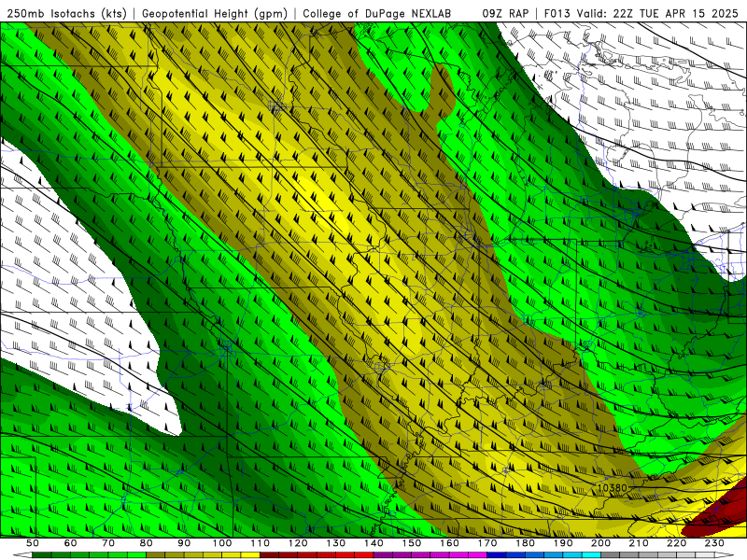Click the brightest yellow swatch in the colorbar
This screenshot has width=747, height=560.
(x=250, y=555)
